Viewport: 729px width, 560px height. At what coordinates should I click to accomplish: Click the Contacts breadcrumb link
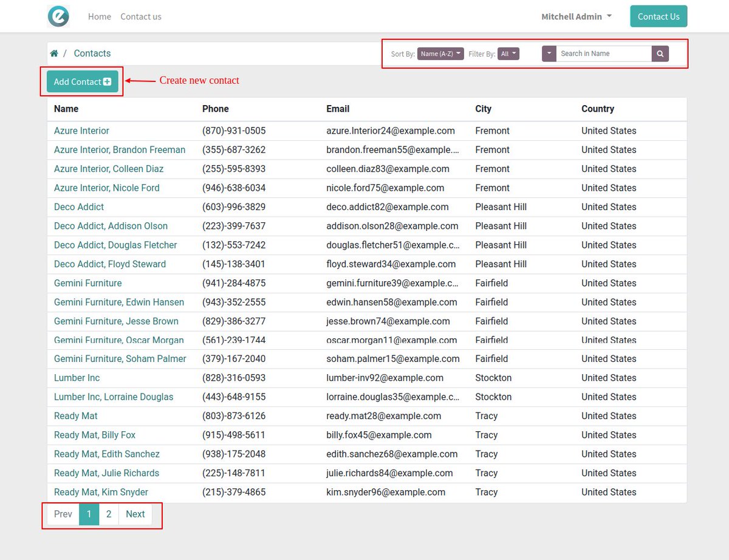coord(92,53)
